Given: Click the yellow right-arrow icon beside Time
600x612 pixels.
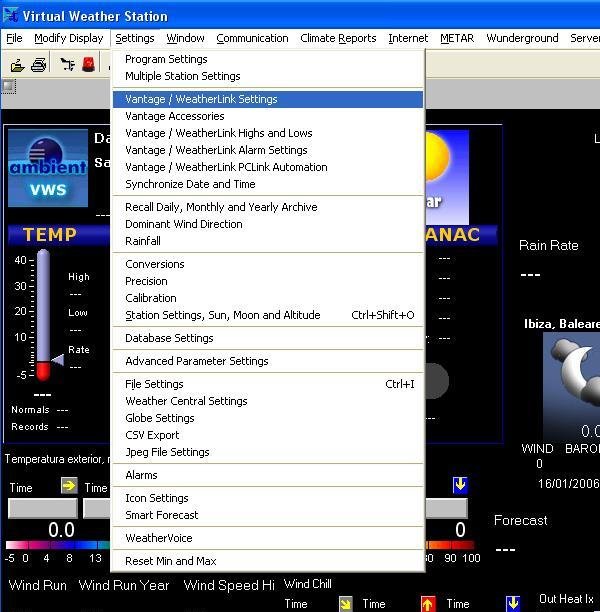Looking at the screenshot, I should [69, 486].
